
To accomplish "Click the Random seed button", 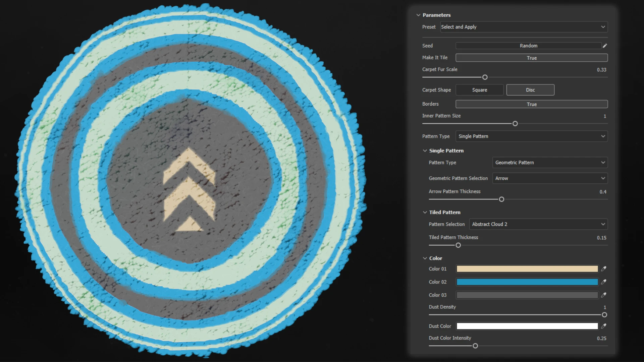I will tap(528, 46).
